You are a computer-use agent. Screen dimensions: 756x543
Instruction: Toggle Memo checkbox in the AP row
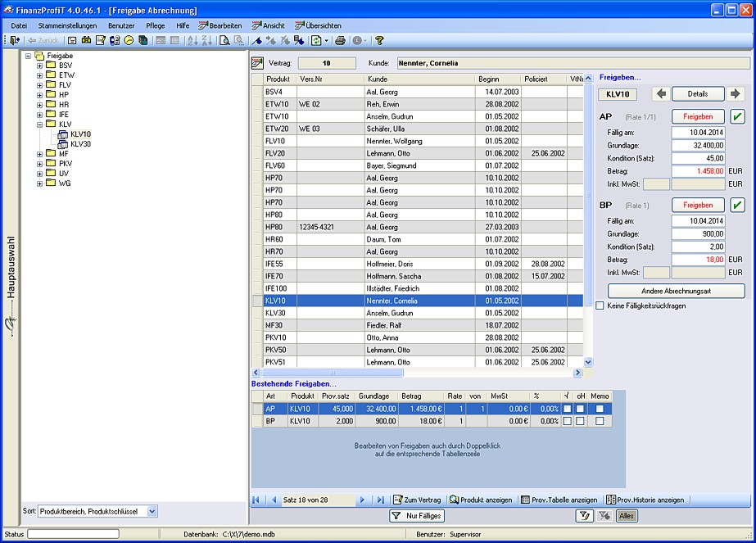pos(600,409)
